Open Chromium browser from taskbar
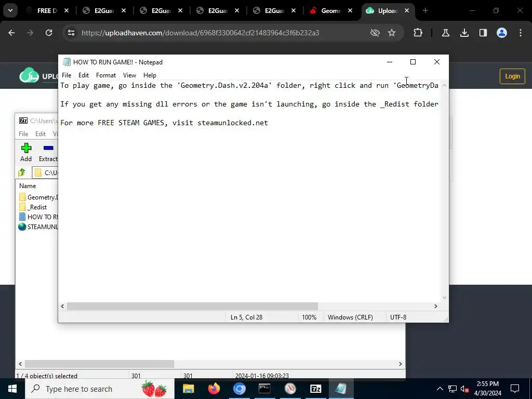The image size is (532, 399). pyautogui.click(x=239, y=389)
